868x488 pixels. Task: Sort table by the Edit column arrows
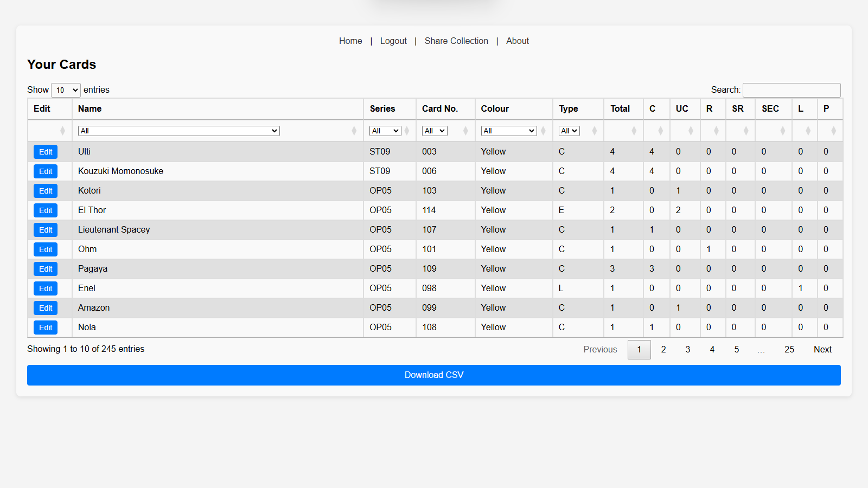(x=62, y=131)
